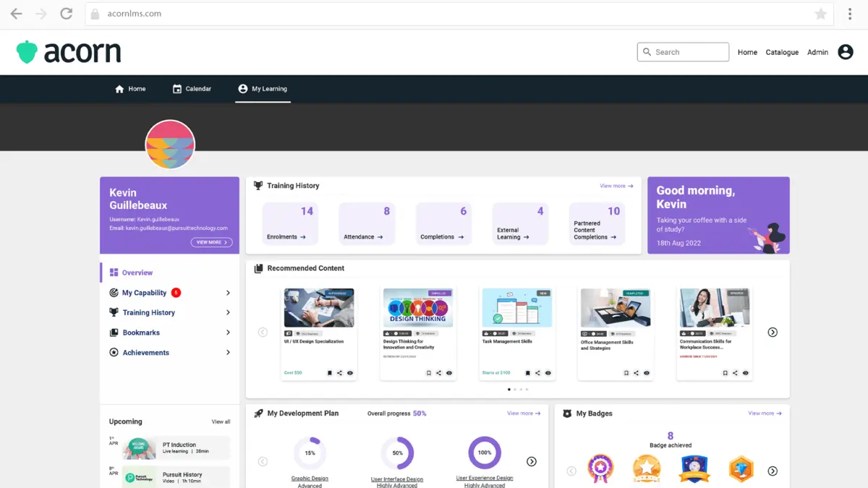
Task: Share the UI / UX Design Specialization course
Action: 340,373
